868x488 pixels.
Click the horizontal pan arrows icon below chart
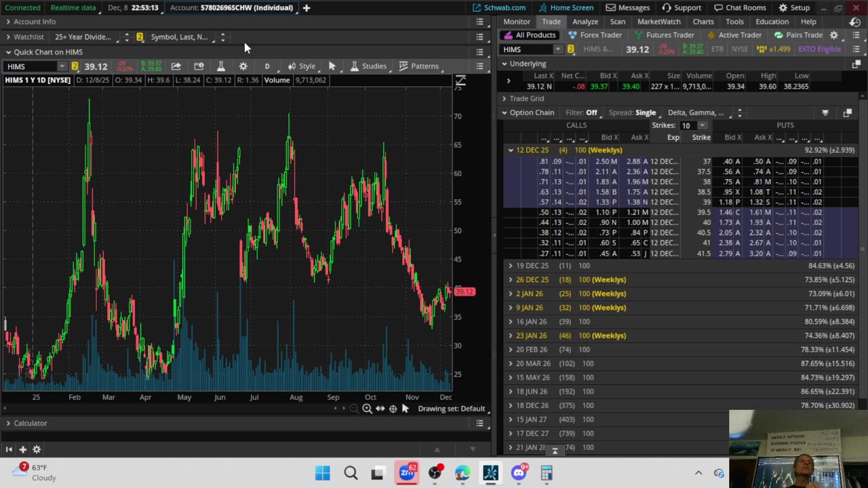click(380, 409)
